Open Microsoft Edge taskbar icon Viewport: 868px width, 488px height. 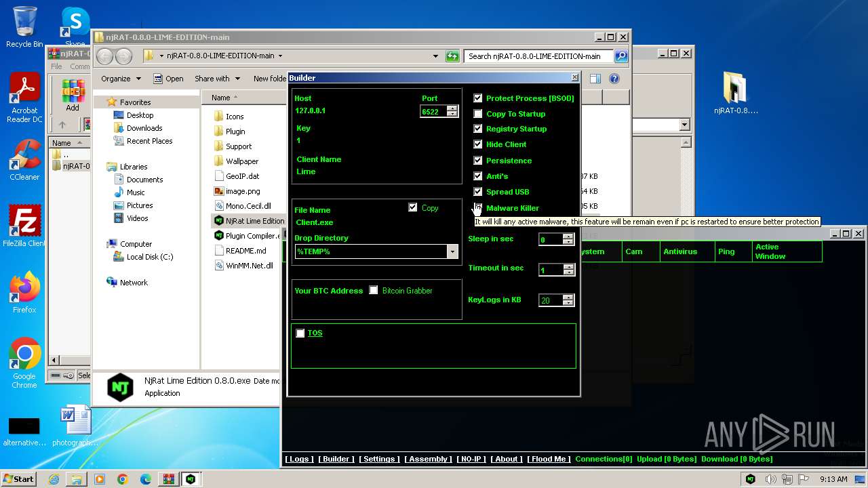145,479
